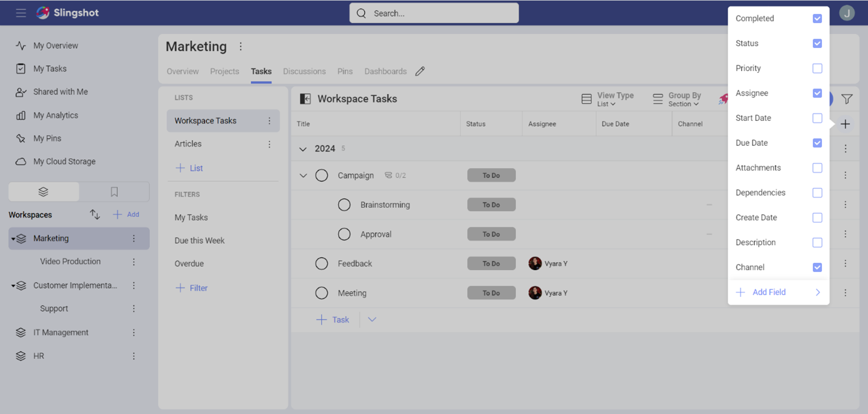Click the Slingshot logo

pyautogui.click(x=67, y=13)
